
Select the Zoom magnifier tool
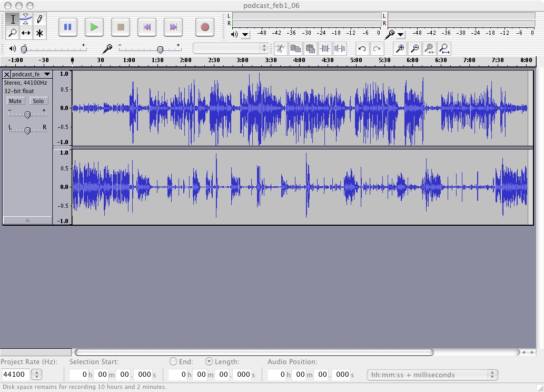coord(13,33)
